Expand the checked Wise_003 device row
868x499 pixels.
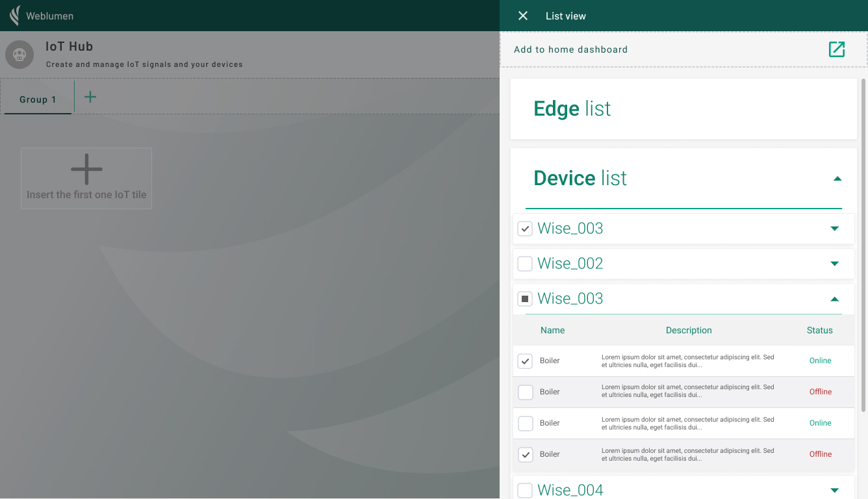[x=835, y=229]
